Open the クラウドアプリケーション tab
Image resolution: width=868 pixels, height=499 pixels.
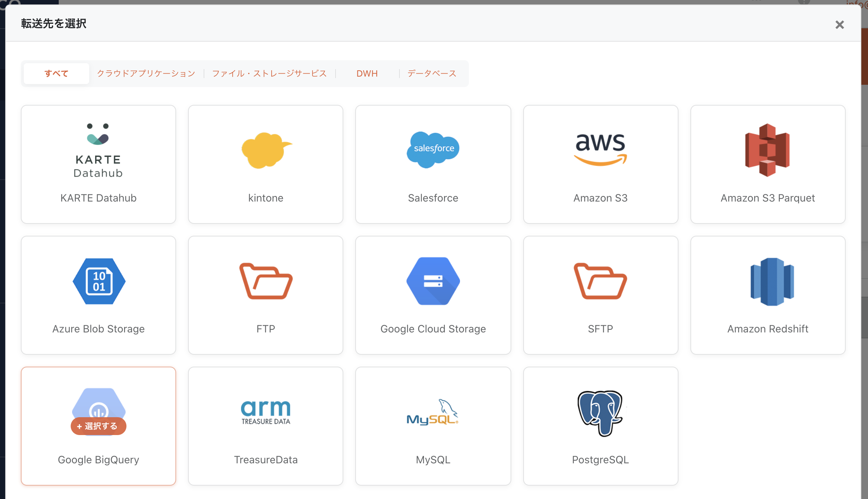[x=146, y=74]
